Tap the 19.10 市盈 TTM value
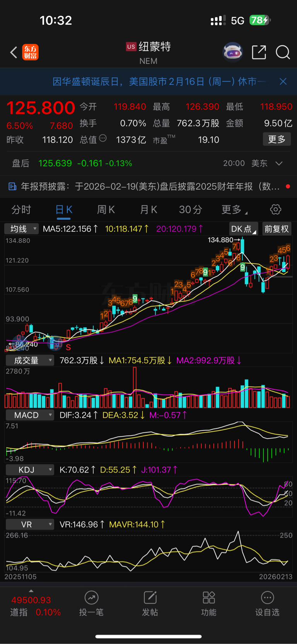 point(208,140)
